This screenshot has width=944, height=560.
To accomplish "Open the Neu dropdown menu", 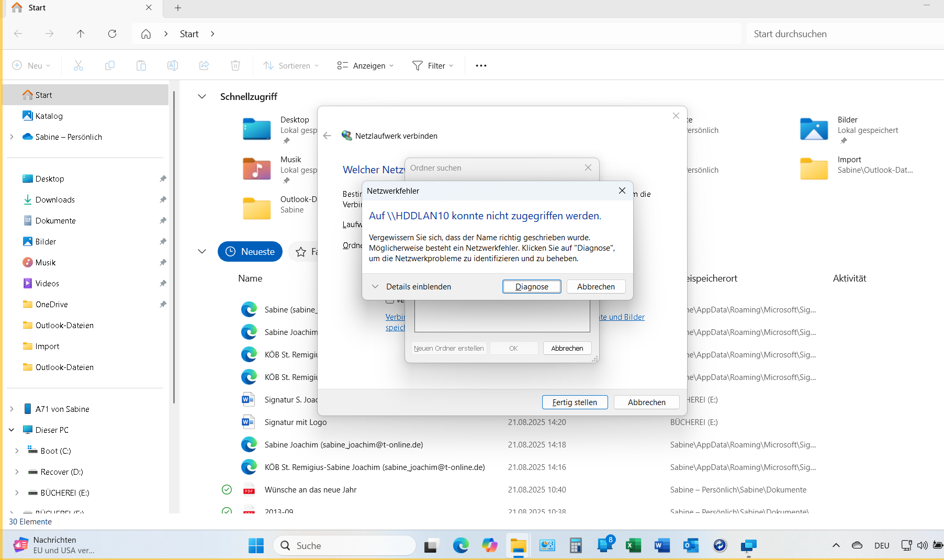I will (x=31, y=65).
